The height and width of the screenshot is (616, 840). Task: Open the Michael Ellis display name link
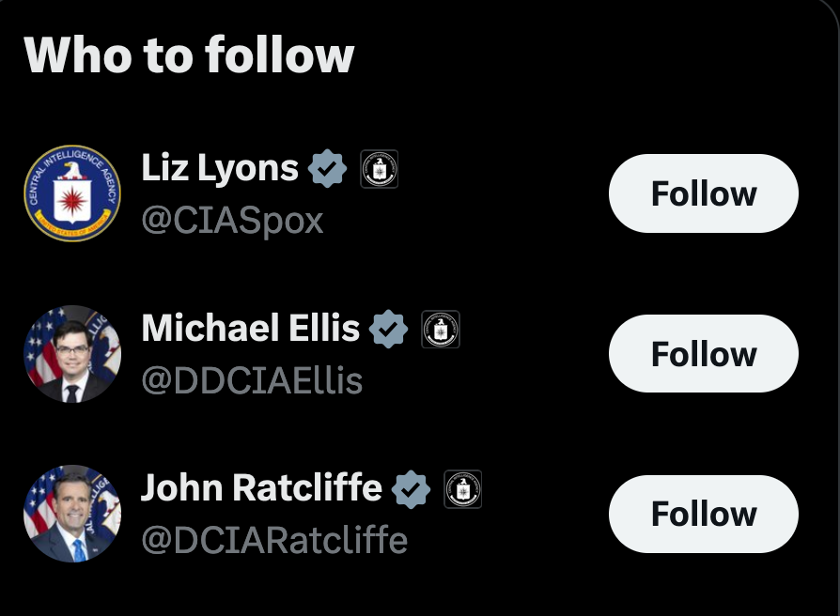(x=251, y=329)
